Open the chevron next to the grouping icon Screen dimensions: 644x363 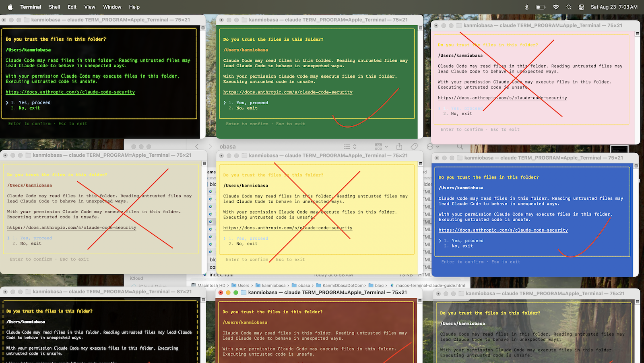[x=386, y=147]
